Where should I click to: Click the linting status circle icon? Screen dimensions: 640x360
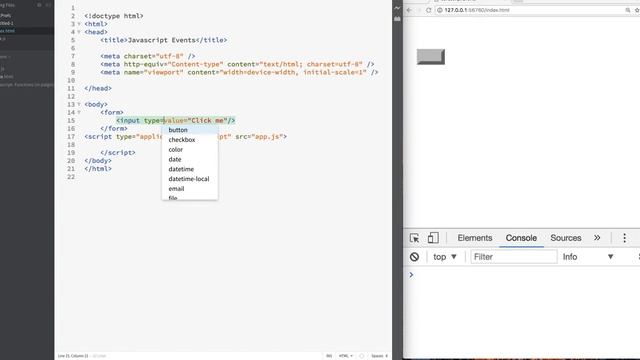point(362,356)
